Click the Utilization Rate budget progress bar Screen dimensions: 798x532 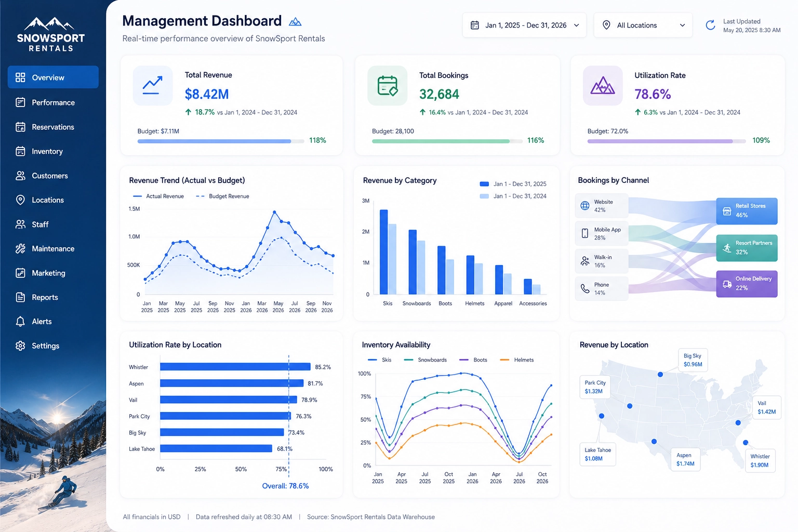point(667,141)
